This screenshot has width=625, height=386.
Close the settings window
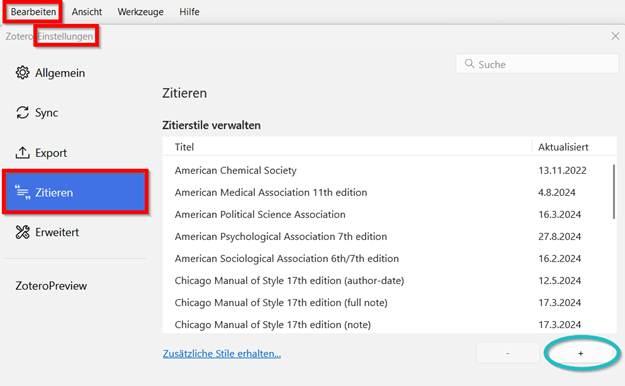[x=615, y=36]
